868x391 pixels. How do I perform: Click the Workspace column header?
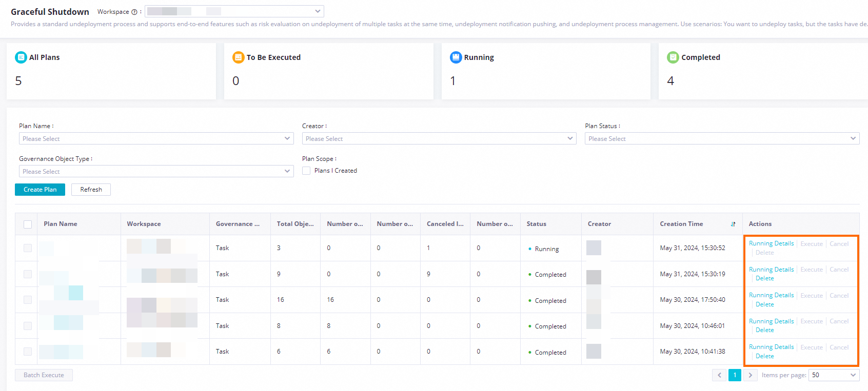click(x=144, y=224)
